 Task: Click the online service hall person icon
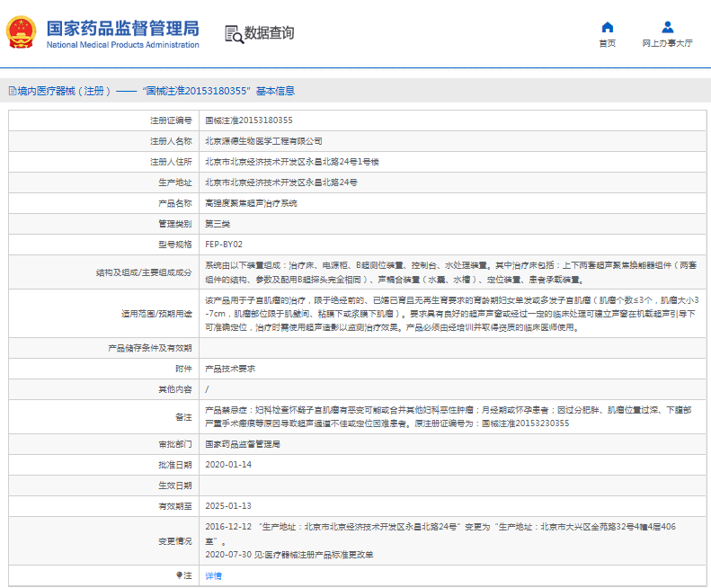tap(667, 27)
